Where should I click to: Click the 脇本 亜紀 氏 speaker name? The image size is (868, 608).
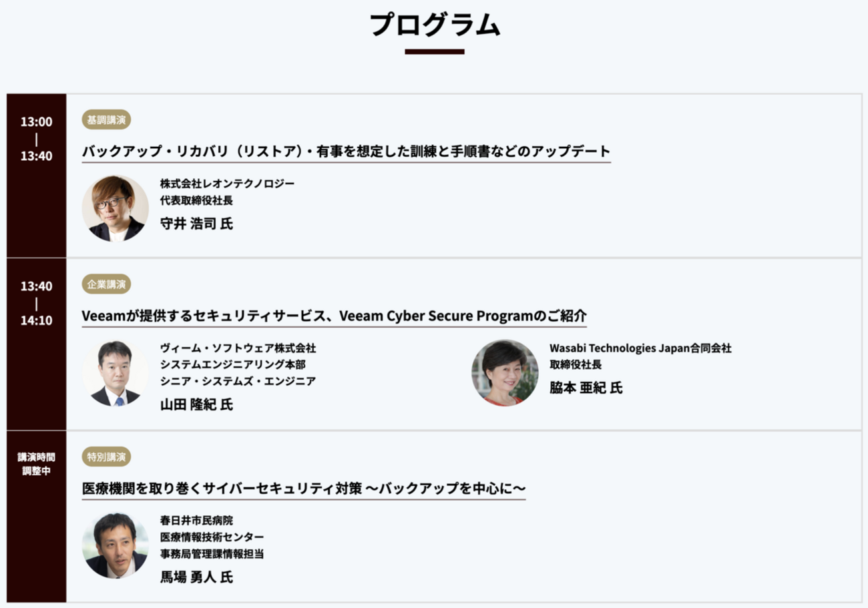coord(586,388)
